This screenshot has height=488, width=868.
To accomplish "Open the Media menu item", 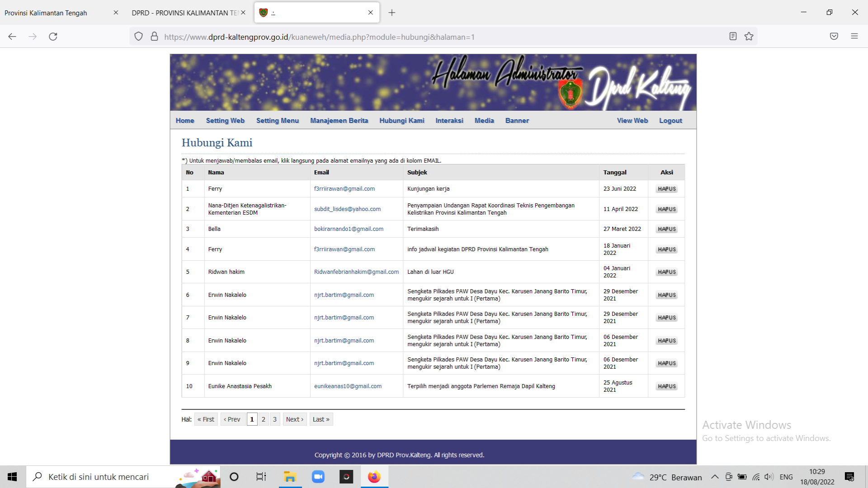I will [x=484, y=121].
